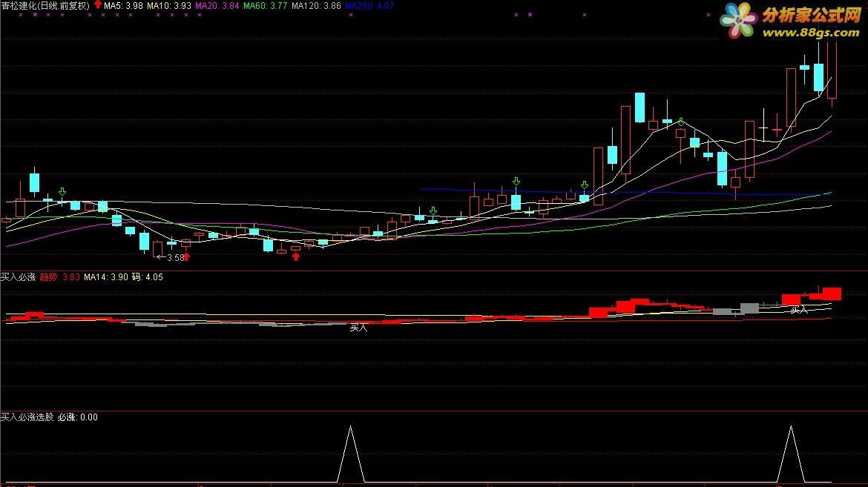This screenshot has height=487, width=868.
Task: Click the 必涨: 0.00 indicator value
Action: [x=77, y=417]
